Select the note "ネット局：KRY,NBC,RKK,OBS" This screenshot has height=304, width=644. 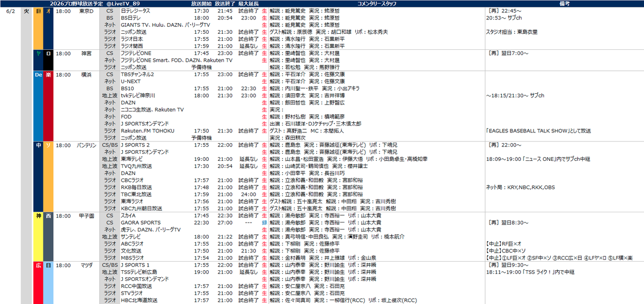click(521, 187)
